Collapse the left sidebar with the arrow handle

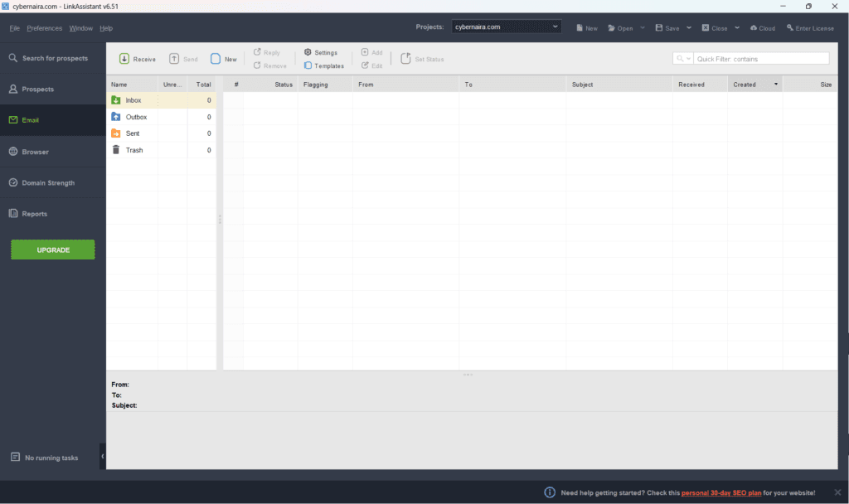point(102,457)
